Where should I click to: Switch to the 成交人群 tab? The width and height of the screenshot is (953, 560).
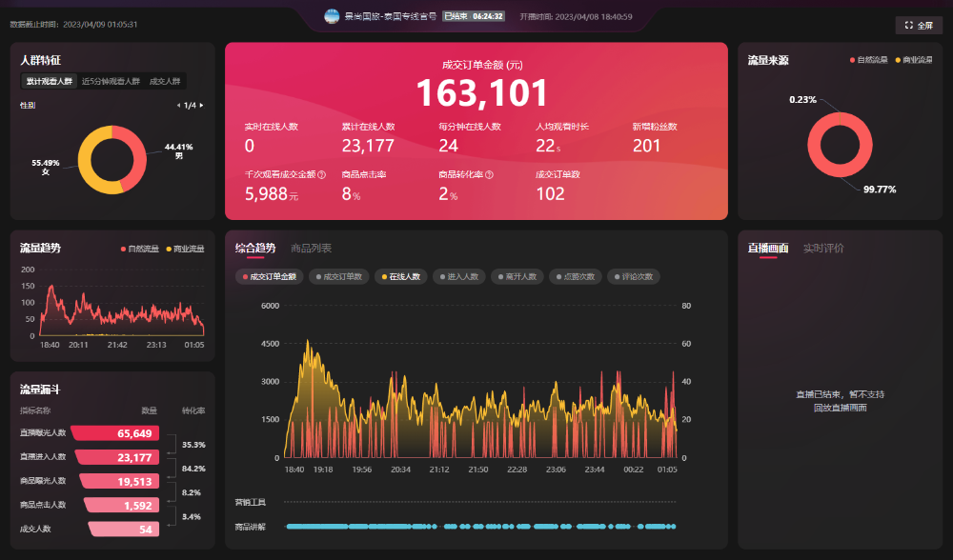[x=165, y=81]
